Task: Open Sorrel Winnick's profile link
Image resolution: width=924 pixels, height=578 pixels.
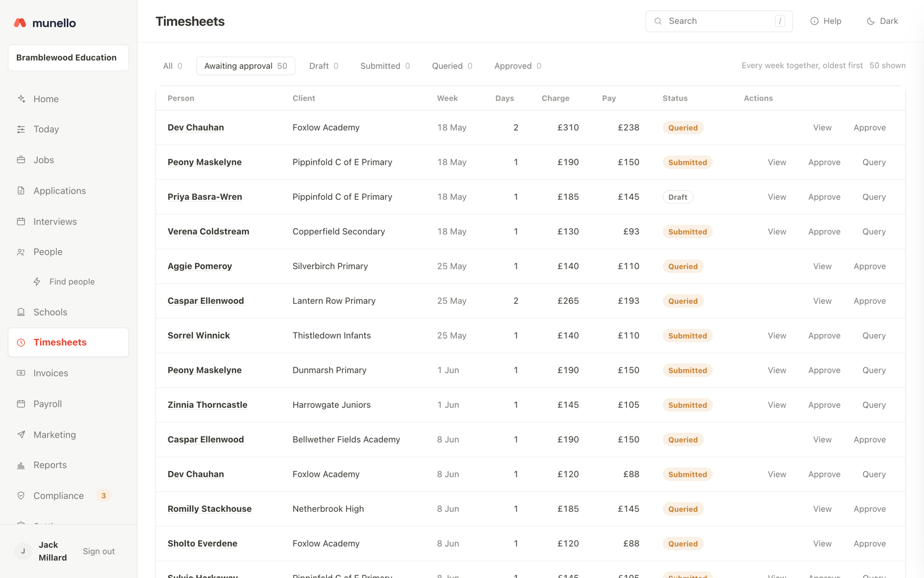Action: click(x=199, y=335)
